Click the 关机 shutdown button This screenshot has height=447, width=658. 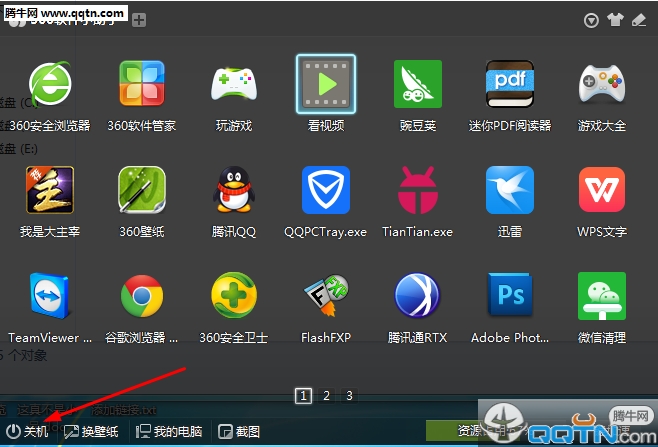click(x=27, y=431)
